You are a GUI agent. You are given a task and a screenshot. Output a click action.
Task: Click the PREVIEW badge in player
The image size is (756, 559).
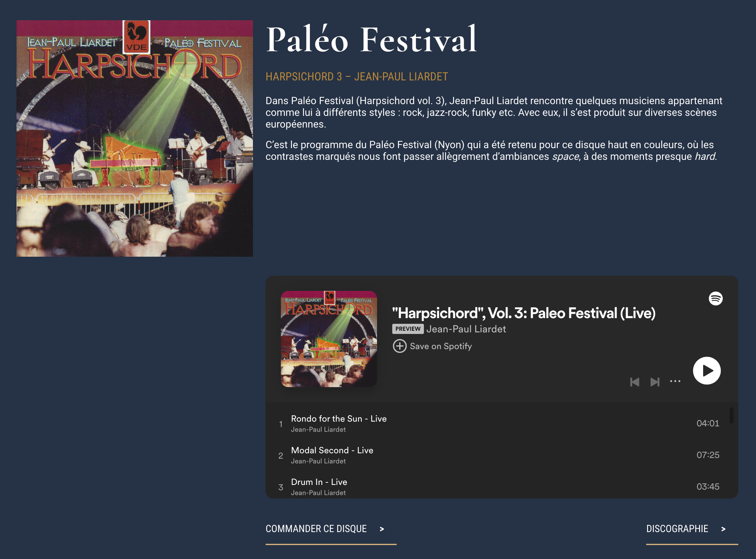coord(408,329)
